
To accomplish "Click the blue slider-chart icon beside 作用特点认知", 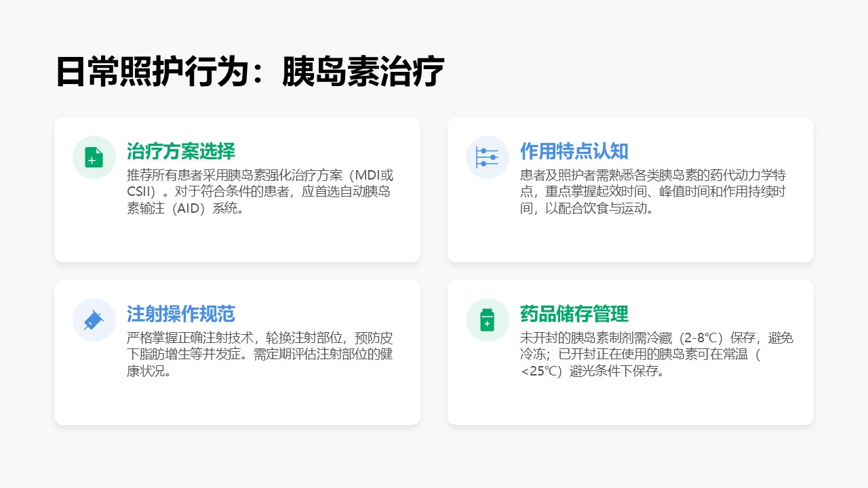I will (x=487, y=157).
